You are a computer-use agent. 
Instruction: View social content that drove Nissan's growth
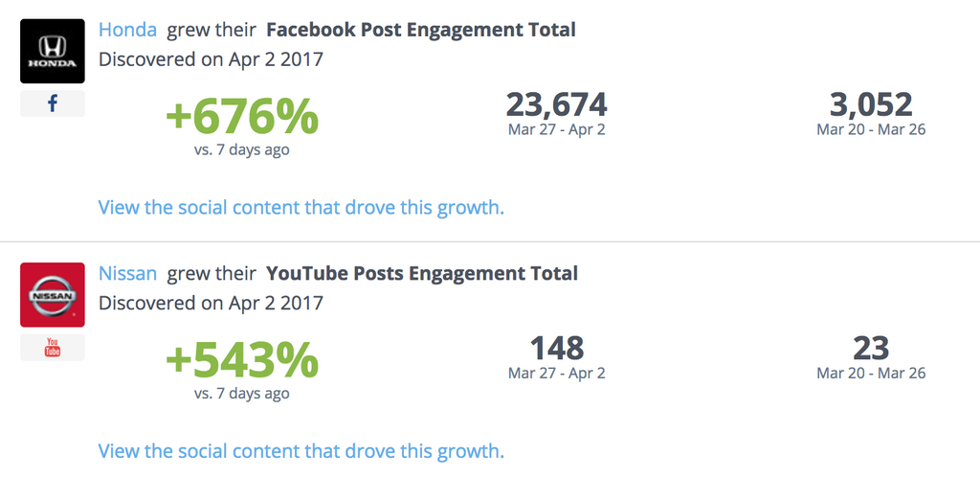(x=301, y=451)
